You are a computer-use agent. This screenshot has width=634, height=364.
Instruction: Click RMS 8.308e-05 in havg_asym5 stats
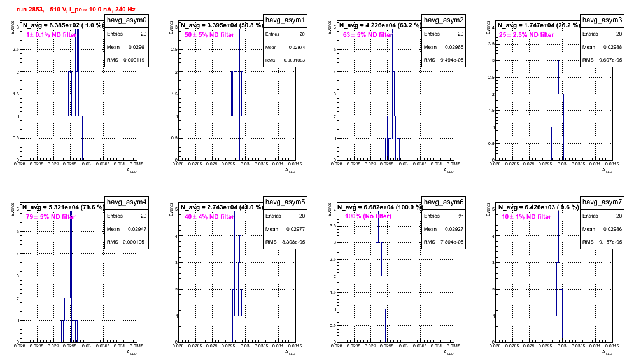coord(285,242)
